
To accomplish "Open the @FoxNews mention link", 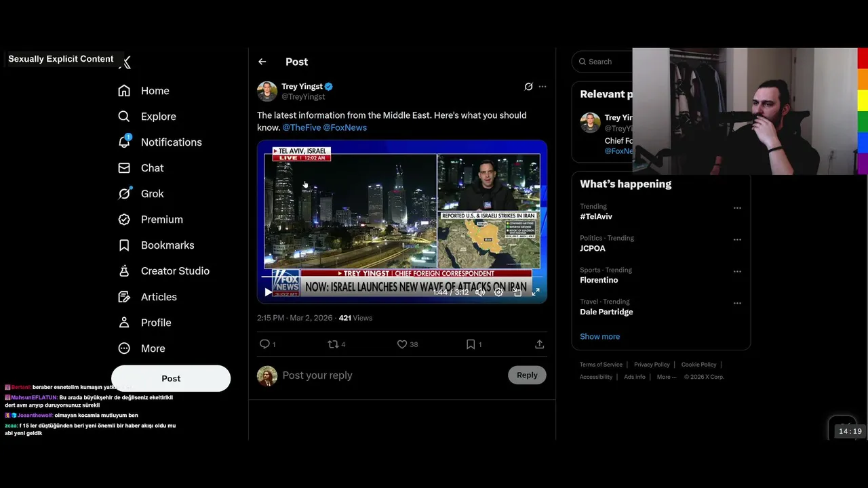I will click(344, 127).
